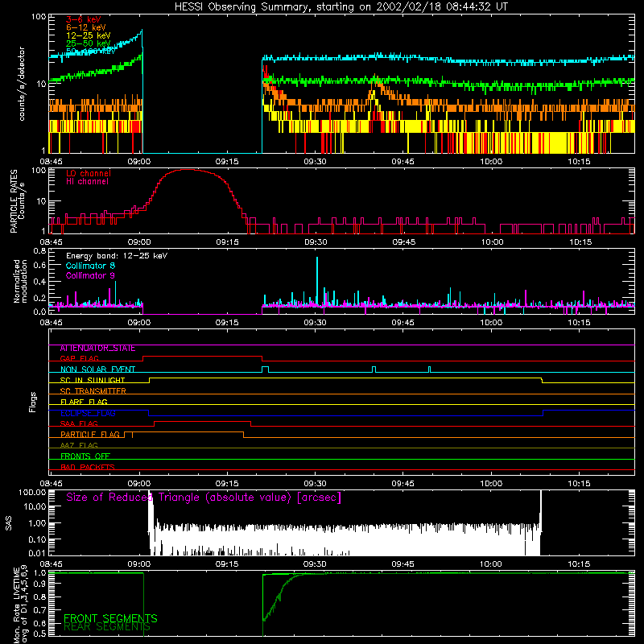
Task: Click the NON_SOLAR_EVENT pulse near 09:40
Action: (x=374, y=369)
